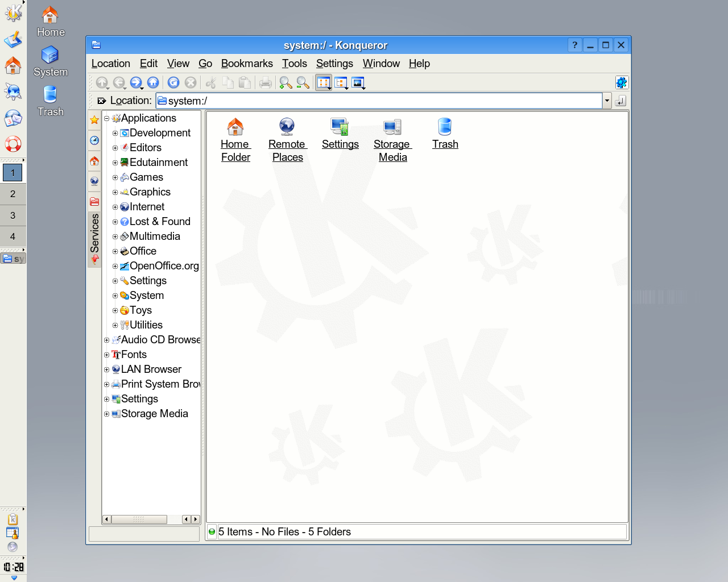Expand the Multimedia tree node

115,236
